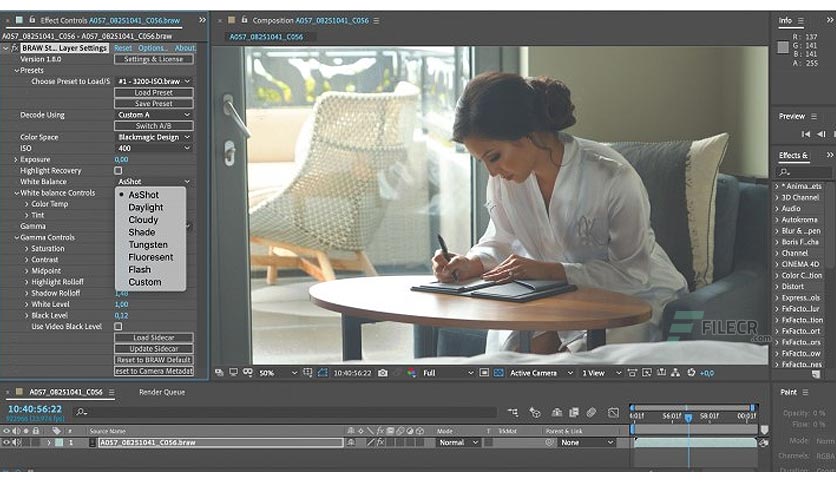Toggle the lock icon on Effect Controls tab
Image resolution: width=836 pixels, height=484 pixels.
32,20
